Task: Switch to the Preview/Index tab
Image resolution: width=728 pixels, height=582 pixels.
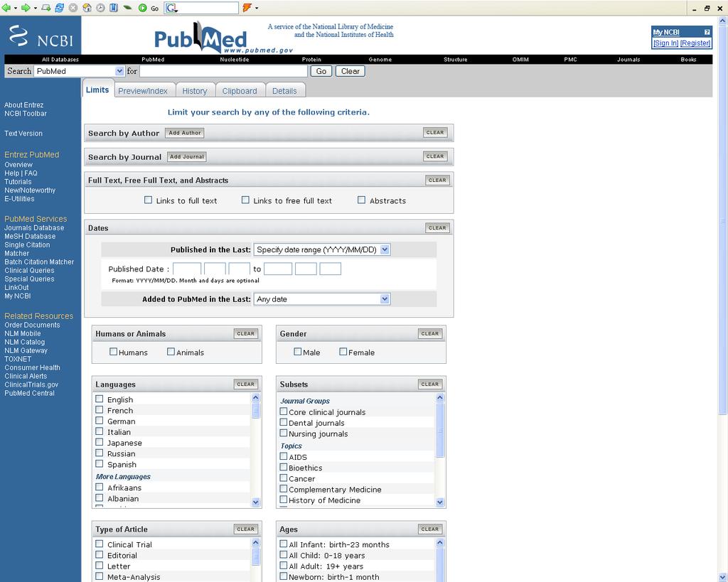Action: coord(142,91)
